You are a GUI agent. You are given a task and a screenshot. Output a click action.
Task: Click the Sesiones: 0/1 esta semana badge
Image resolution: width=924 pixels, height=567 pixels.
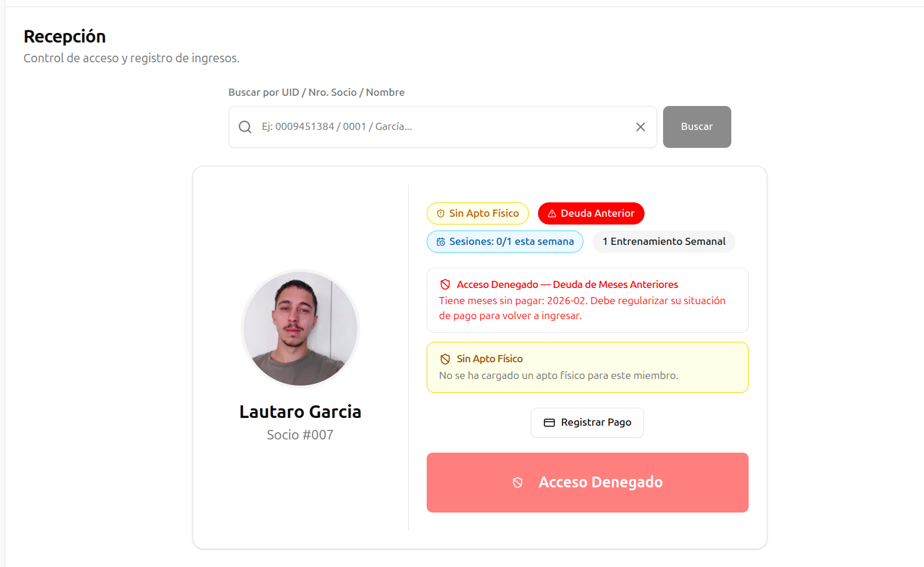(504, 242)
